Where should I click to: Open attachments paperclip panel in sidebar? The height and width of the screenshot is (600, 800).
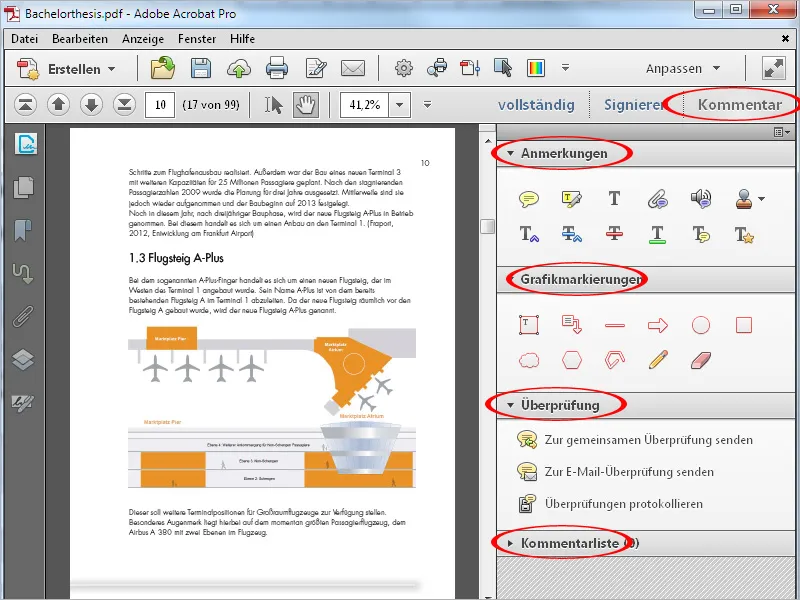tap(23, 316)
